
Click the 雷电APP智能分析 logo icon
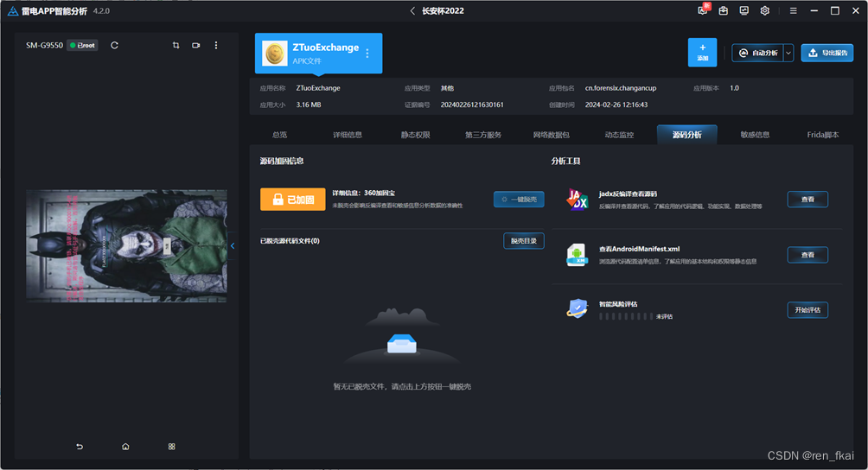pos(13,11)
